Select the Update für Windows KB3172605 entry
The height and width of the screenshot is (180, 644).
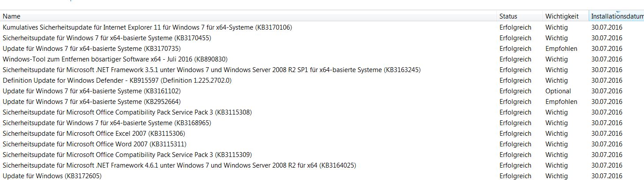(52, 176)
